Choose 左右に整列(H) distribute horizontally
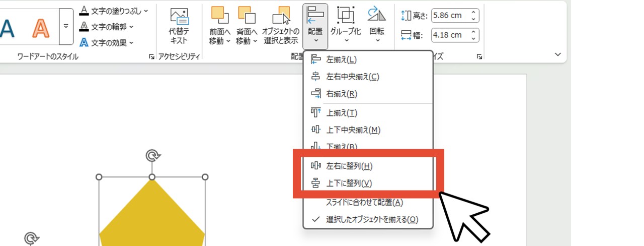 368,166
